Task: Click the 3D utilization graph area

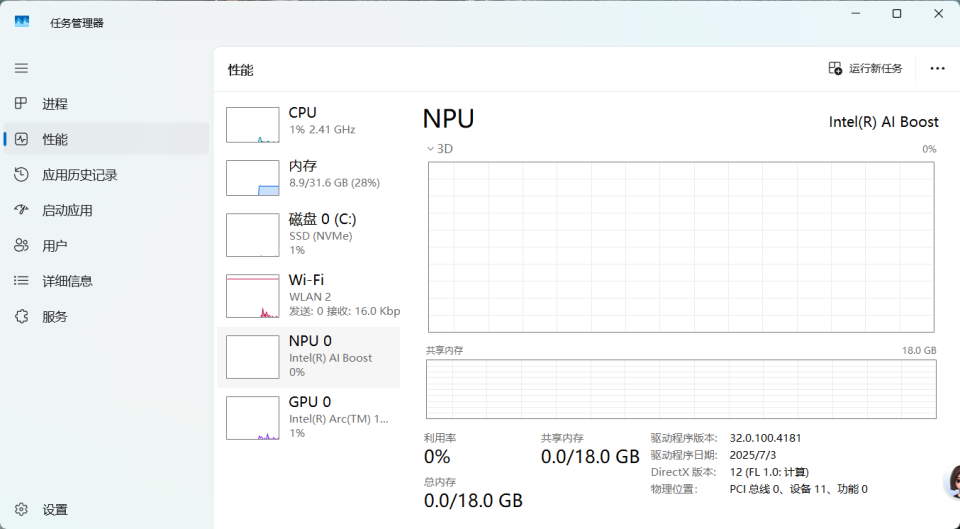Action: point(681,247)
